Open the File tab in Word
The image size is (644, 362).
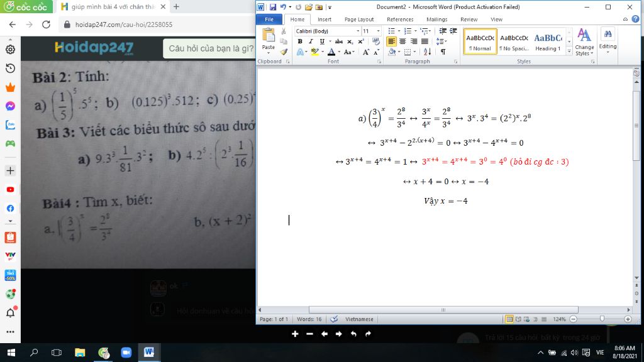[x=269, y=19]
